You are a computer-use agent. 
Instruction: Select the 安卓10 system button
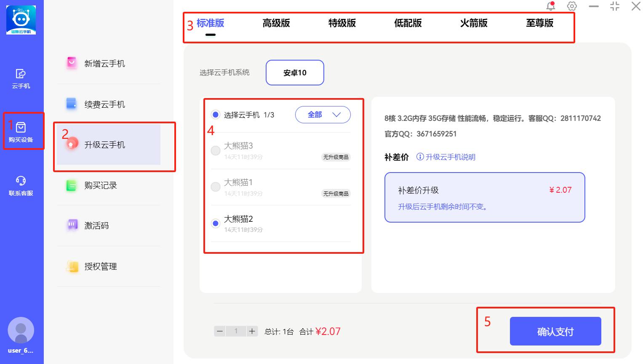[295, 73]
